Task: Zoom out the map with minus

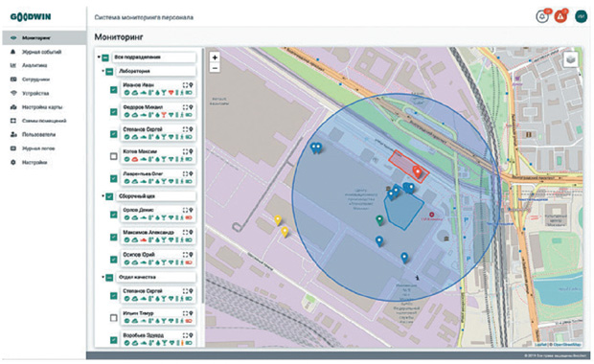Action: click(215, 68)
